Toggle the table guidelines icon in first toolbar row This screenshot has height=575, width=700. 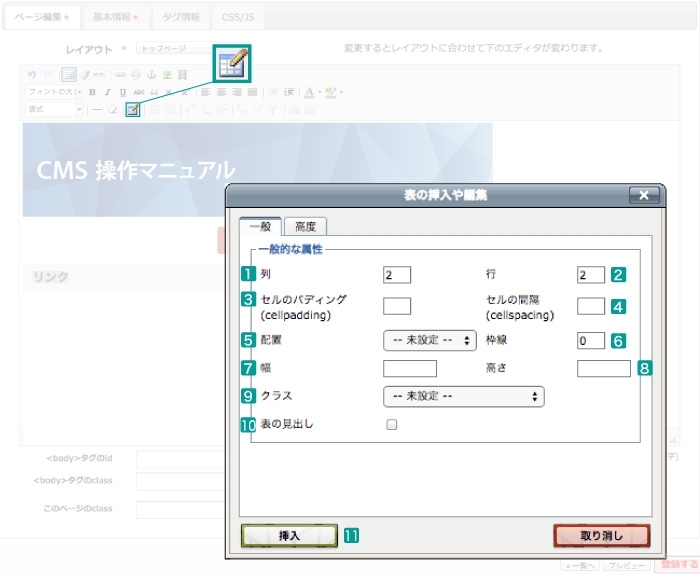69,75
